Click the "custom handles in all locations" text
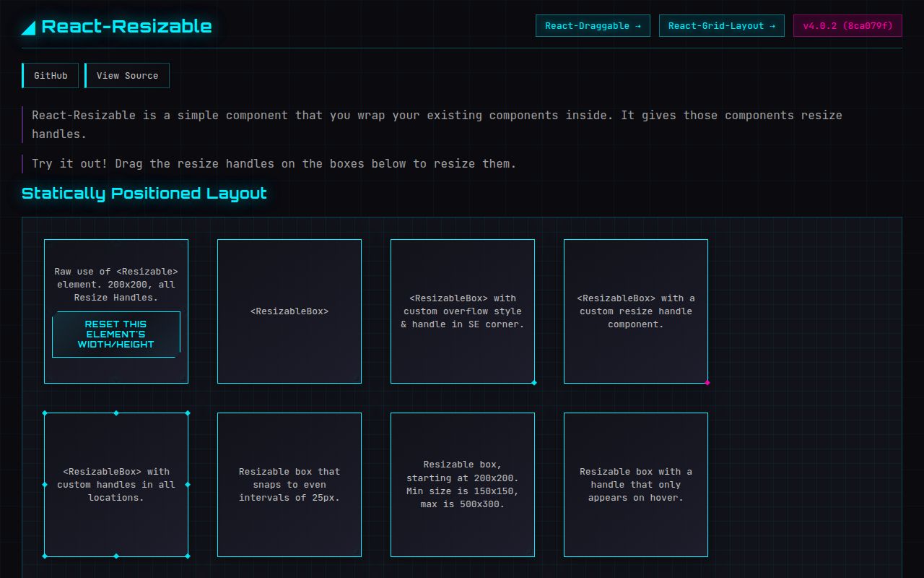The width and height of the screenshot is (924, 578). pos(116,485)
